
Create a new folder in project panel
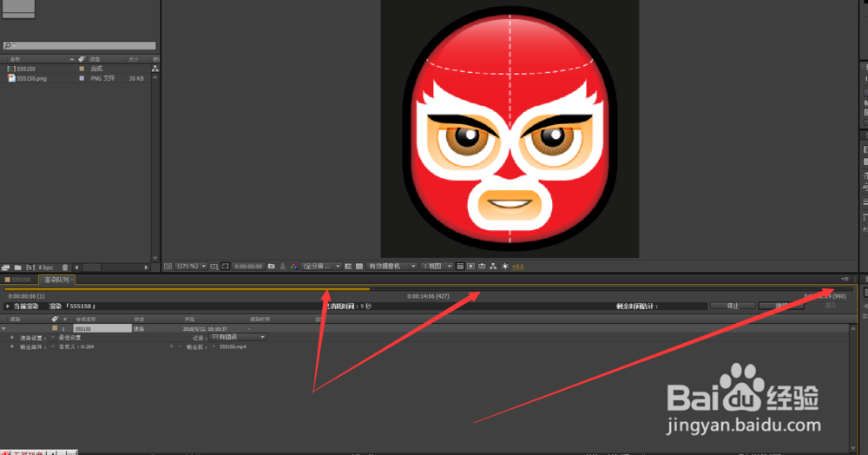(x=17, y=267)
